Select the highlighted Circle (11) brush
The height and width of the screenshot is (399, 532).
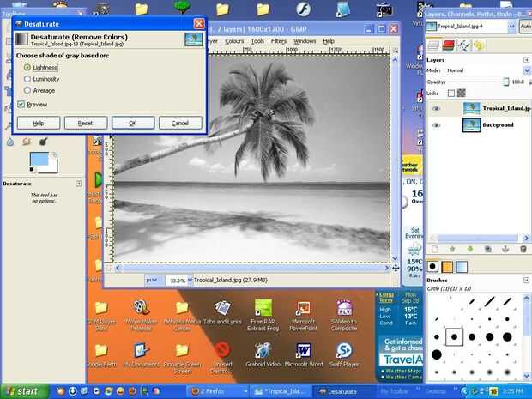[454, 337]
